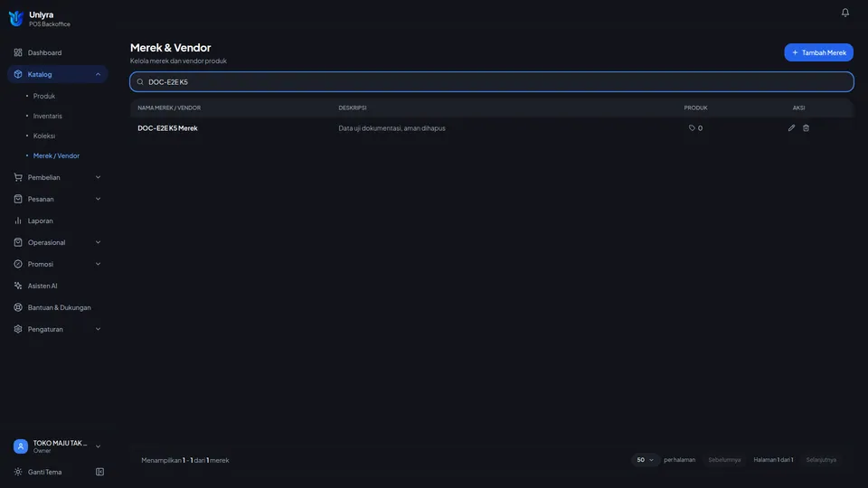Viewport: 868px width, 488px height.
Task: Expand the Pengaturan menu group
Action: click(58, 329)
